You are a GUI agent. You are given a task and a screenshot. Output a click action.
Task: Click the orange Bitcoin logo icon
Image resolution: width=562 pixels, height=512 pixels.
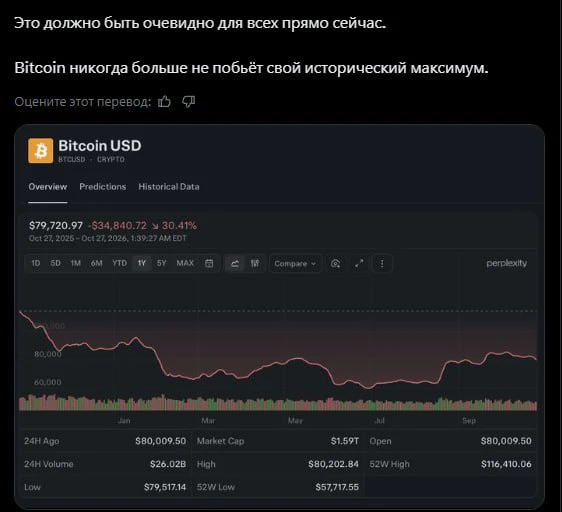[41, 151]
